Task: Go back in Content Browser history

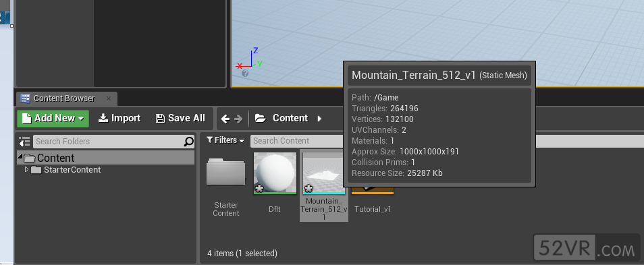Action: 225,119
